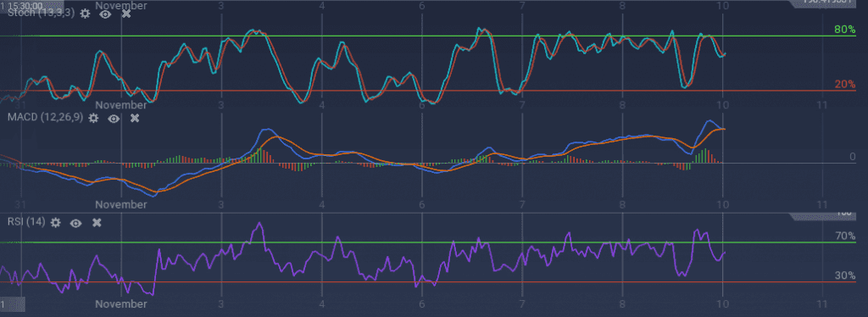Toggle Stoch indicator visibility eye
This screenshot has height=317, width=868.
click(x=104, y=14)
